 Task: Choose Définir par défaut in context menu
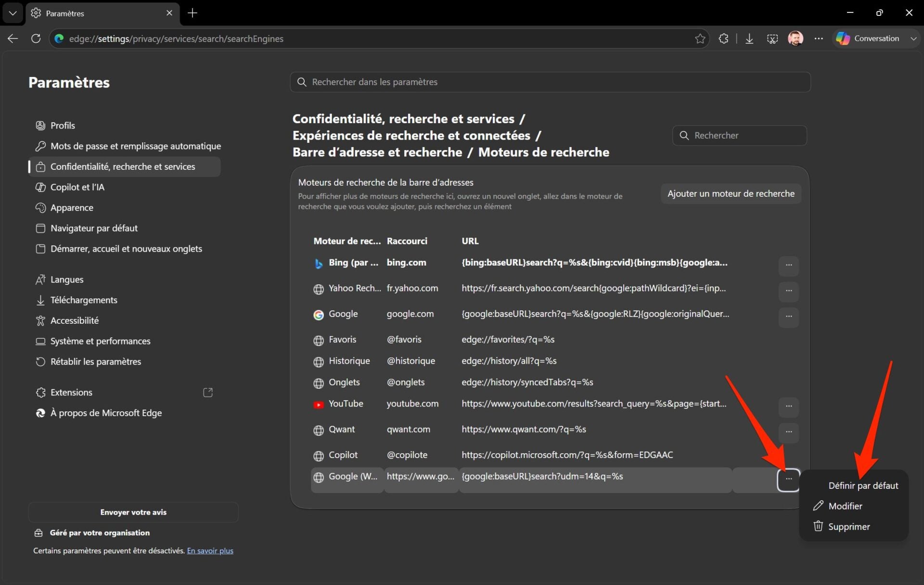pyautogui.click(x=863, y=485)
